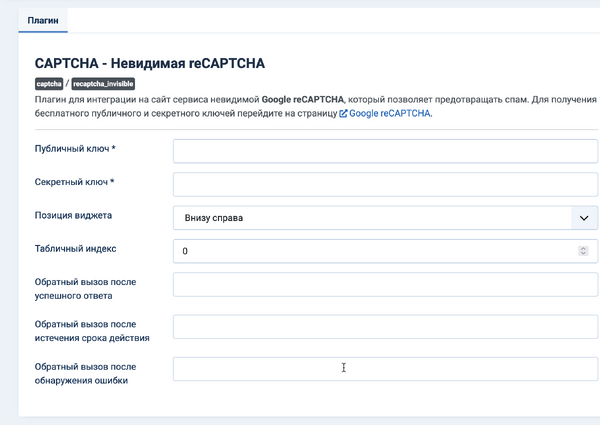The height and width of the screenshot is (425, 600).
Task: Click the Табличный индекс label
Action: click(75, 248)
